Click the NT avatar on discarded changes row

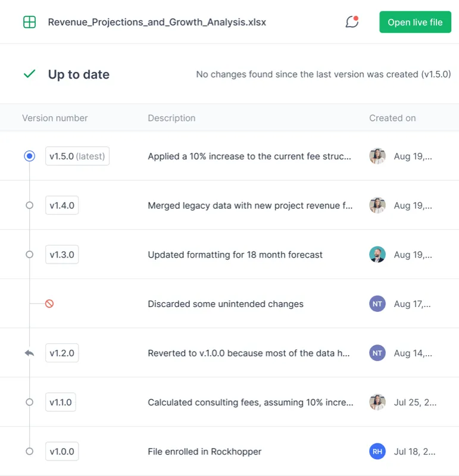point(377,304)
